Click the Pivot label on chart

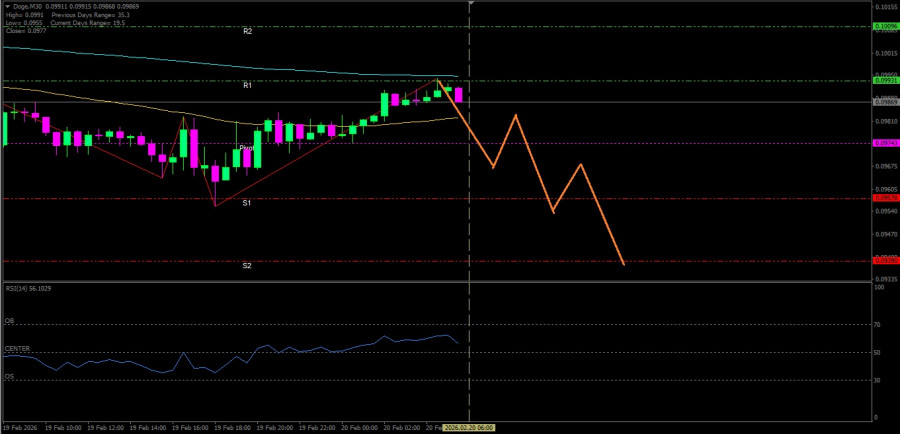(246, 148)
